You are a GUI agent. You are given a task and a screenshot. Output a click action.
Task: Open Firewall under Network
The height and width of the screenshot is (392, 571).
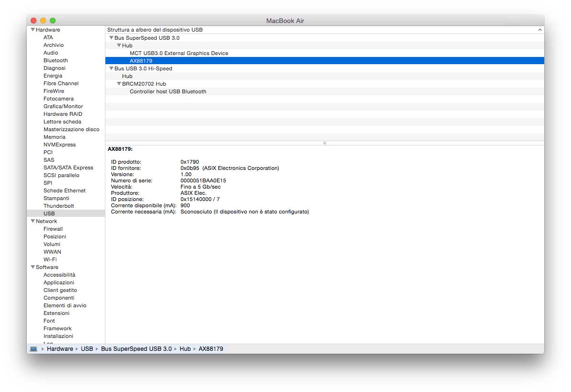coord(53,229)
